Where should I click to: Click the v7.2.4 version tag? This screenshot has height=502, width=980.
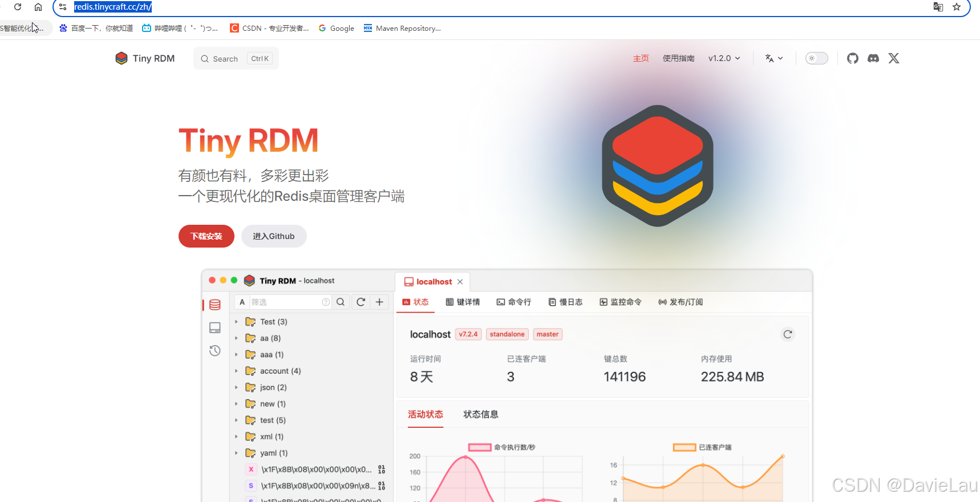click(x=468, y=334)
